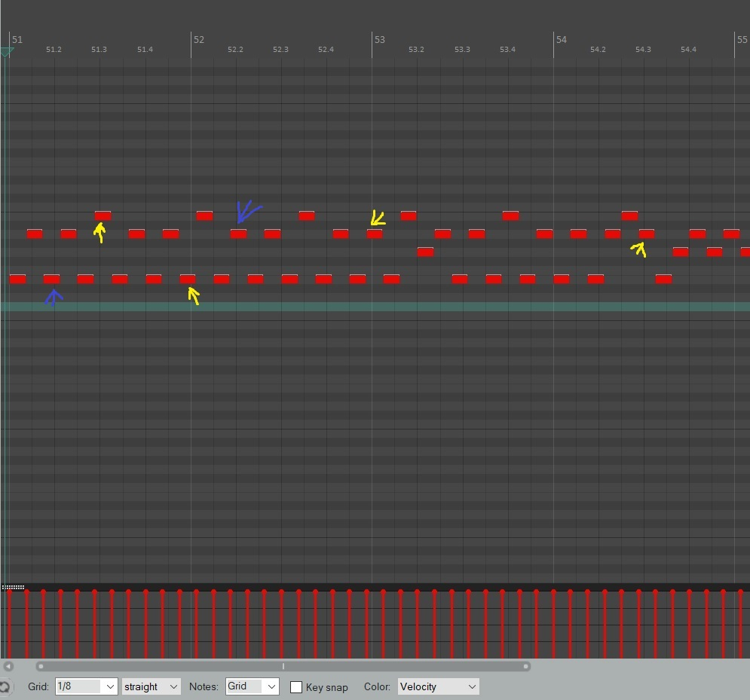The width and height of the screenshot is (750, 700).
Task: Click beat 52.2 on the ruler
Action: point(235,50)
